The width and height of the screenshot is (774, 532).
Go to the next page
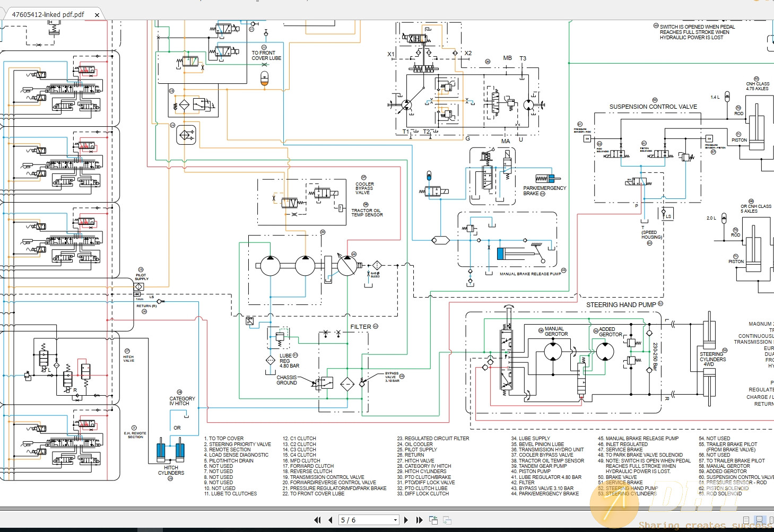point(406,520)
